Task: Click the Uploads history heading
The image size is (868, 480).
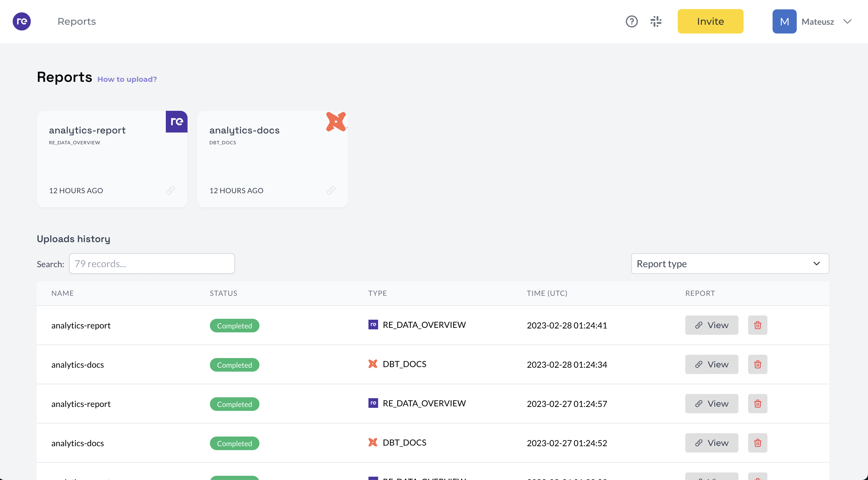Action: click(x=73, y=239)
